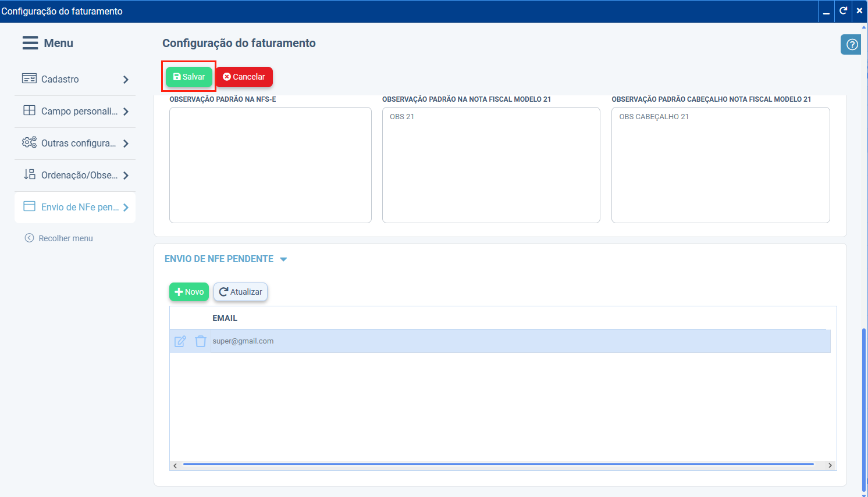The width and height of the screenshot is (868, 497).
Task: Close the Configuração do faturamento window
Action: point(860,11)
